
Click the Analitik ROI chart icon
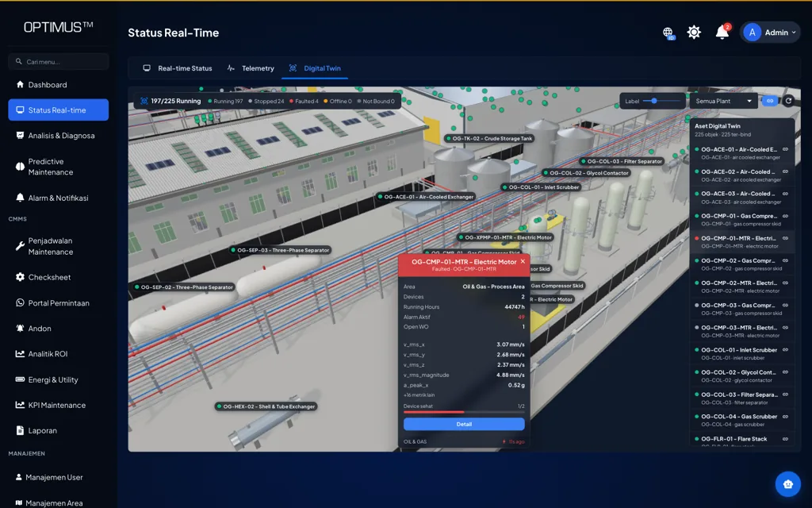coord(20,353)
